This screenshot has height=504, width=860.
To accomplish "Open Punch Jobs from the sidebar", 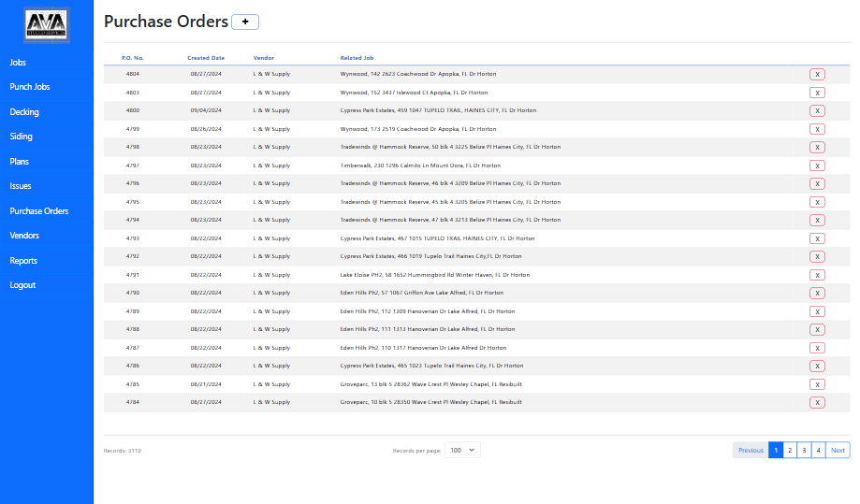I will point(30,87).
